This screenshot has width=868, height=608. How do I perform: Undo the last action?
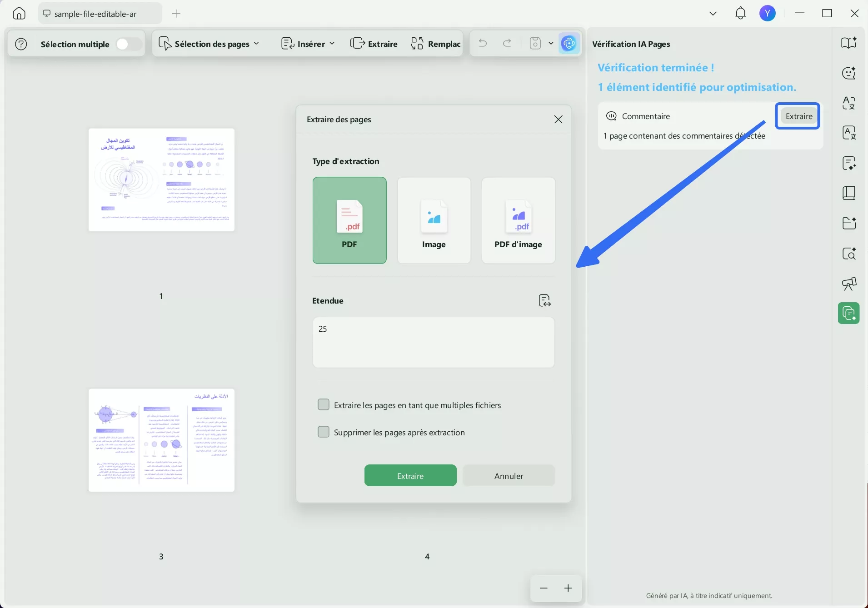point(483,43)
